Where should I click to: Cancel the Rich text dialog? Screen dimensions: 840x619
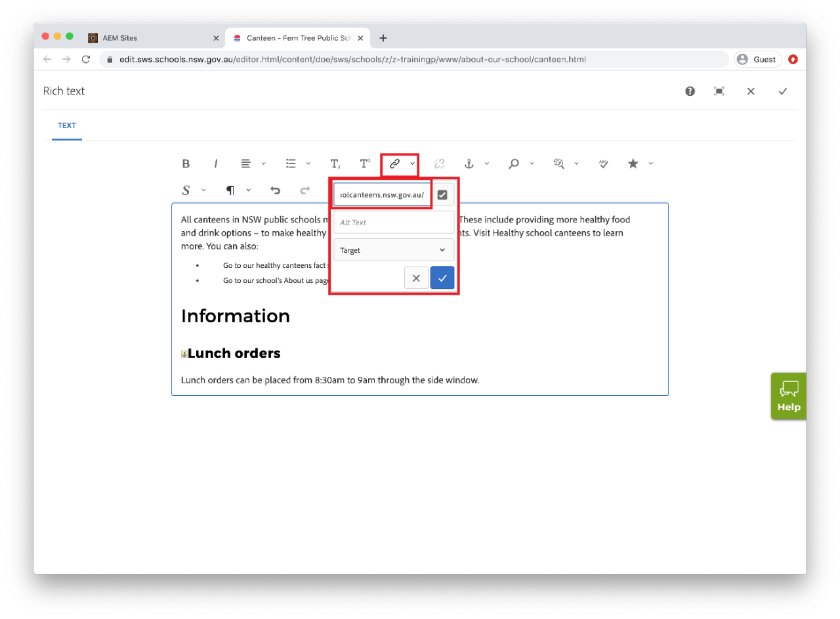(x=751, y=91)
